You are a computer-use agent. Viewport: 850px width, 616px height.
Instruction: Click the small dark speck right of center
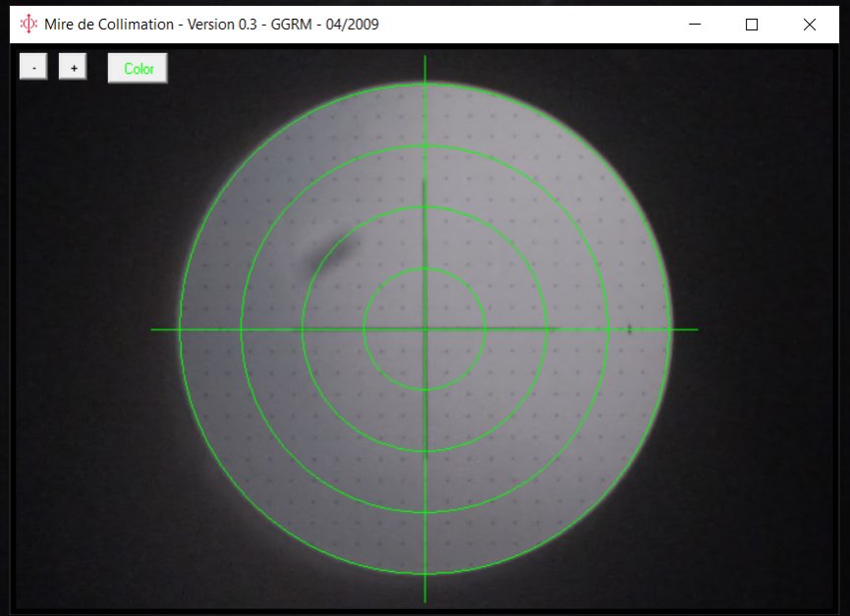pos(629,329)
